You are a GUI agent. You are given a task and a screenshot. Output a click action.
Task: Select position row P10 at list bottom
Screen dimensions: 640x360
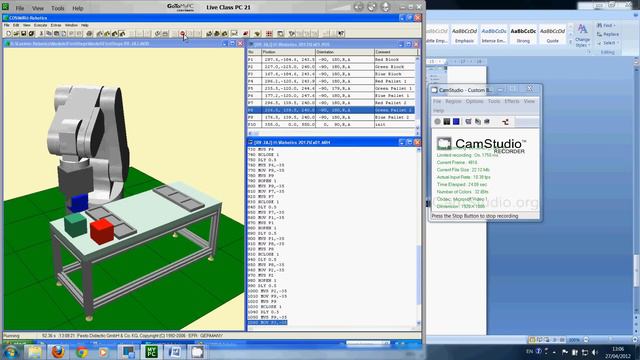[331, 124]
